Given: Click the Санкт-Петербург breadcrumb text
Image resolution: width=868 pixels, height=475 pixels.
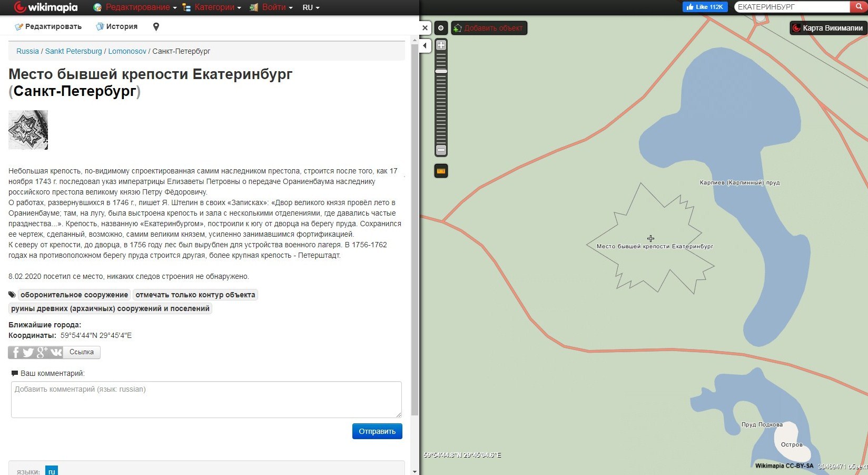Looking at the screenshot, I should [x=181, y=51].
